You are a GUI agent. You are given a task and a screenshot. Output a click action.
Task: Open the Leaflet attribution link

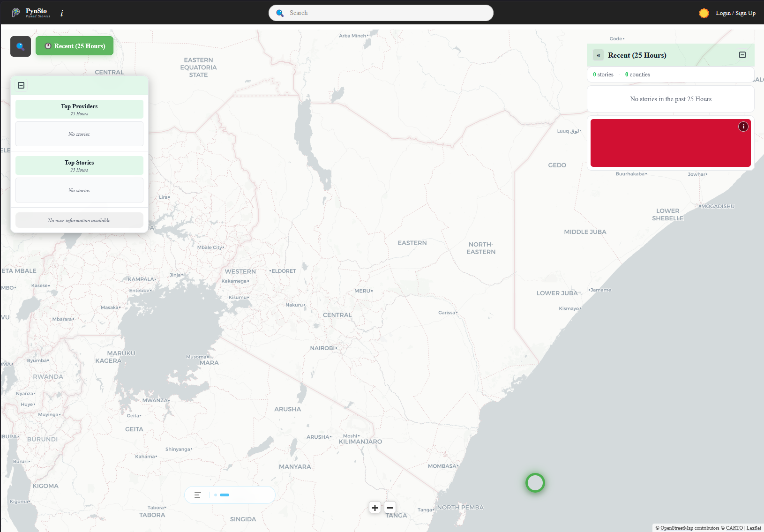[x=754, y=528]
